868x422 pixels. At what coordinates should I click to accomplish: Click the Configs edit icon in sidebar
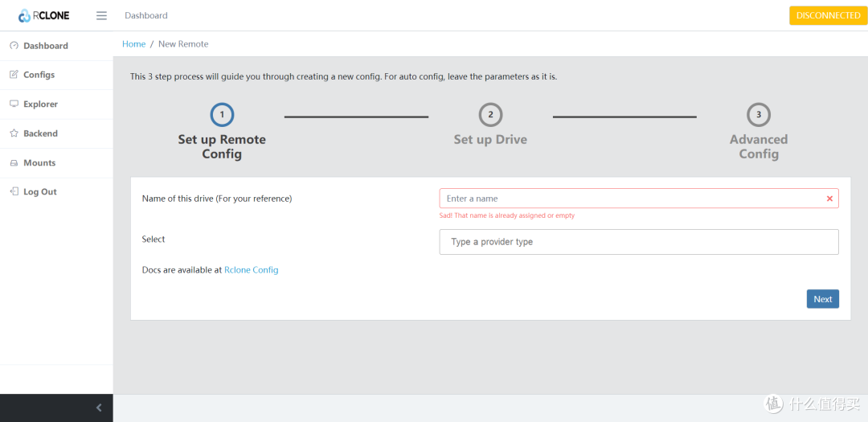pos(14,75)
